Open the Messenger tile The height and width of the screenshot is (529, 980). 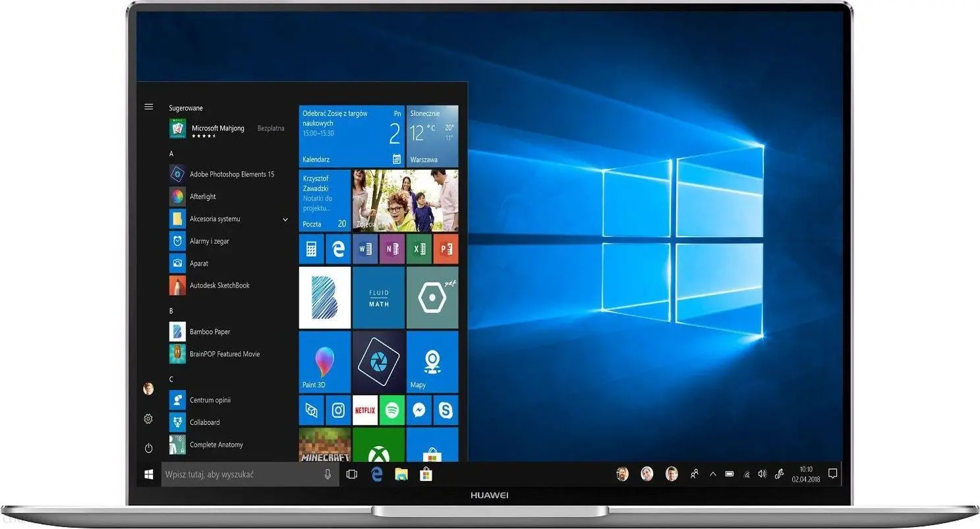(418, 410)
